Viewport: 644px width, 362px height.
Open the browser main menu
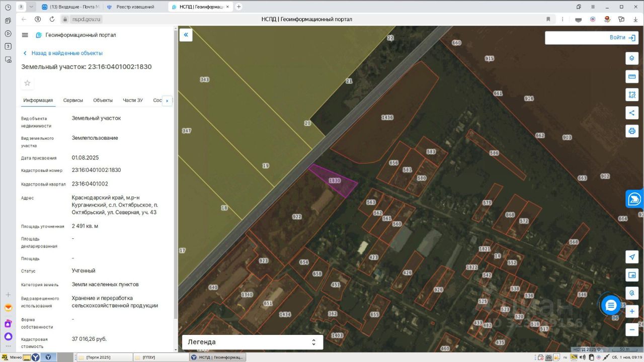[x=593, y=7]
